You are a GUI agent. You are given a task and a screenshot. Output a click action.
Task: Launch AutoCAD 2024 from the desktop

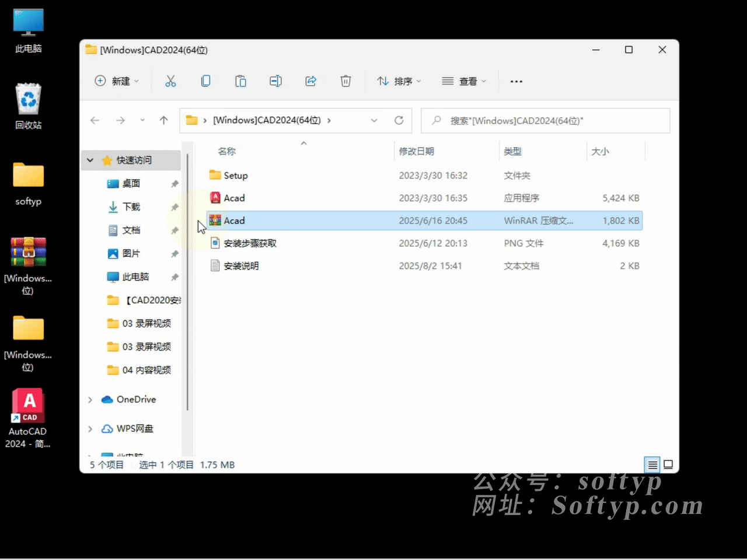[x=27, y=405]
